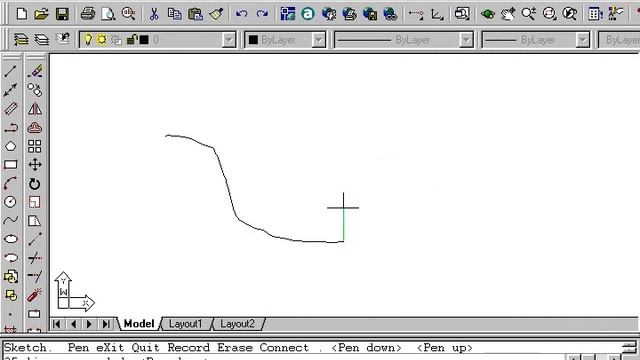Open the Plot Style ByLayer control

[x=619, y=40]
